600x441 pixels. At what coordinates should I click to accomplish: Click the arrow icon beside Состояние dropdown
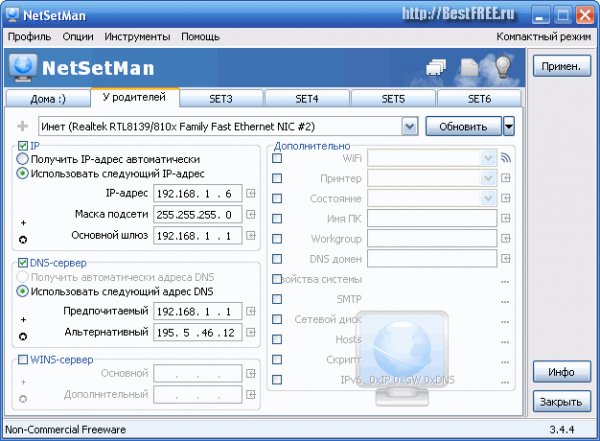(x=506, y=198)
